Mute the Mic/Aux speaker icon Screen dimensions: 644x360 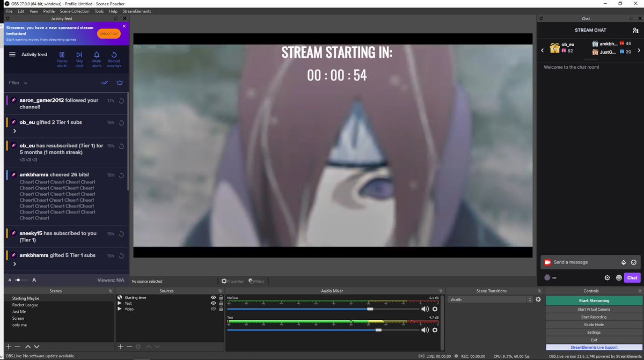(425, 309)
